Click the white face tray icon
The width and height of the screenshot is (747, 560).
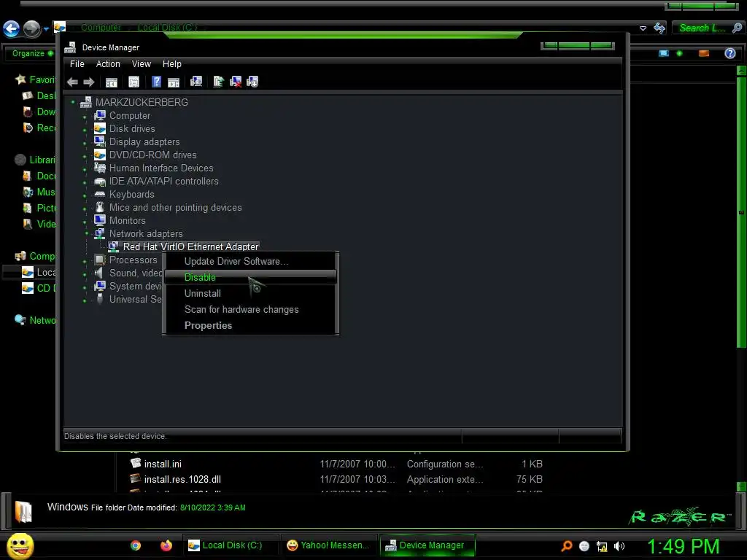pos(584,546)
